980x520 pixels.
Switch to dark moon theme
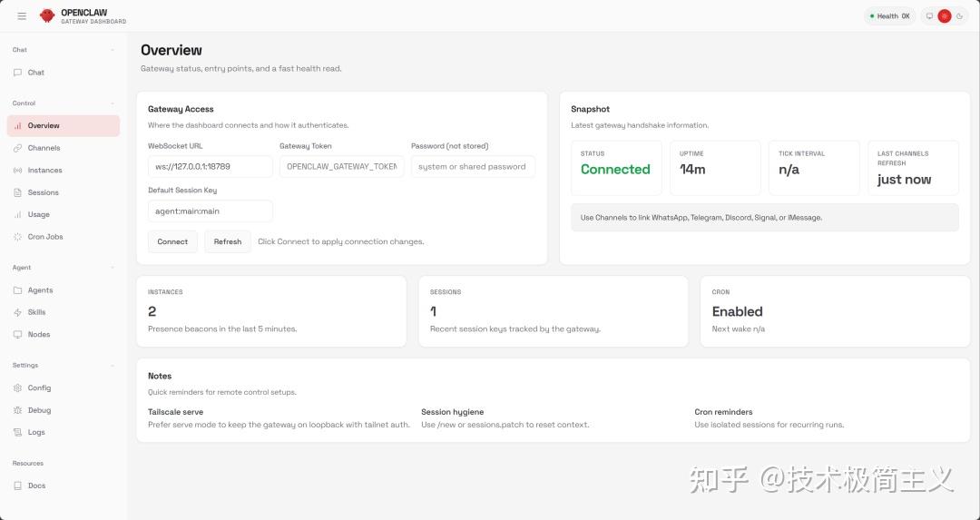click(x=959, y=16)
